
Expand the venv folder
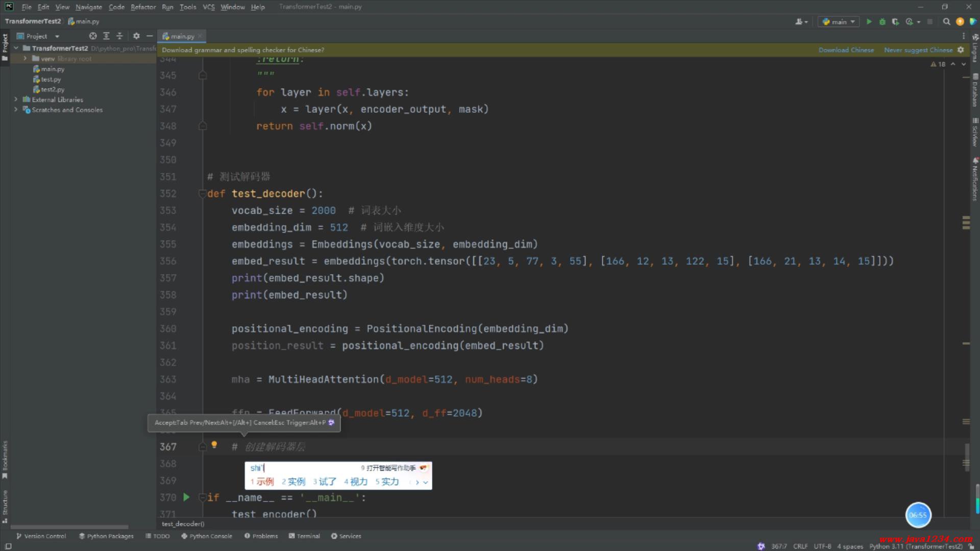pyautogui.click(x=25, y=59)
